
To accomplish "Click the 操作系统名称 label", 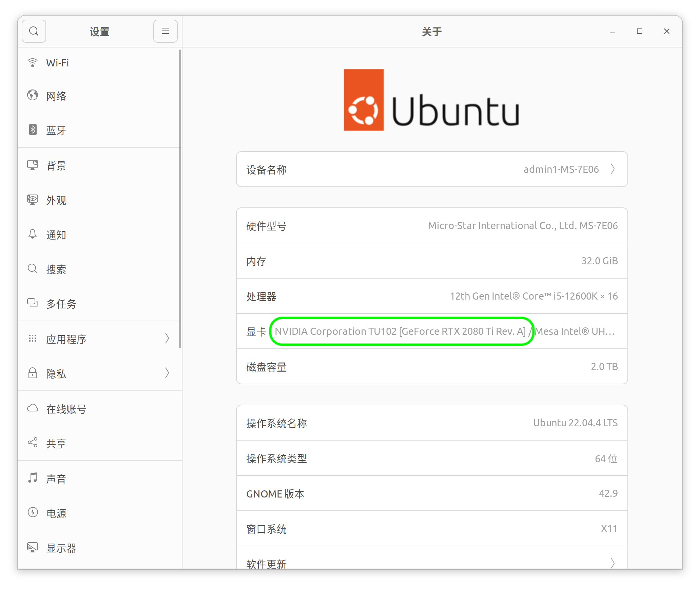I will tap(277, 423).
